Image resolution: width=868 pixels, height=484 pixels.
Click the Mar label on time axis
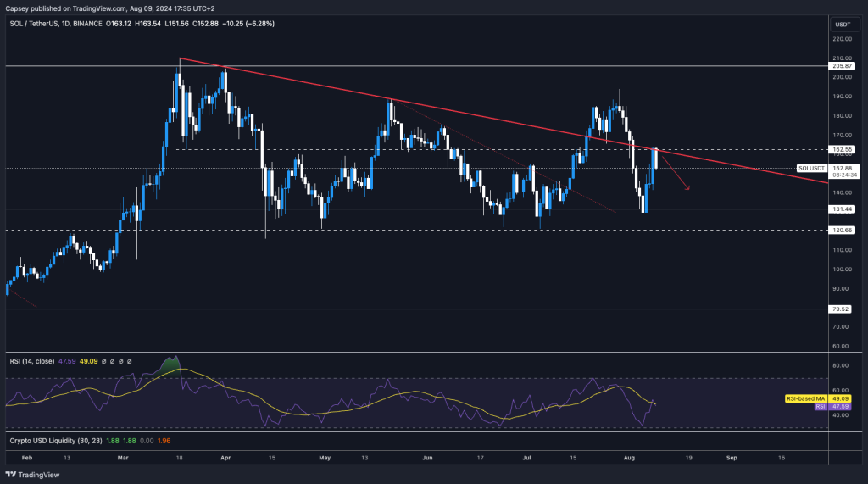point(124,456)
